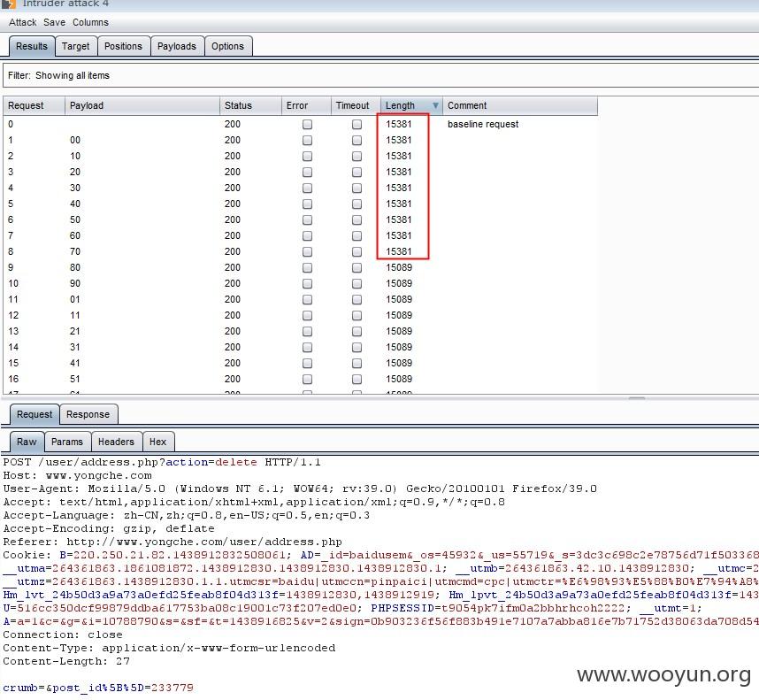Toggle Timeout checkbox for payload 51 row
Viewport: 759px width, 700px height.
[356, 379]
